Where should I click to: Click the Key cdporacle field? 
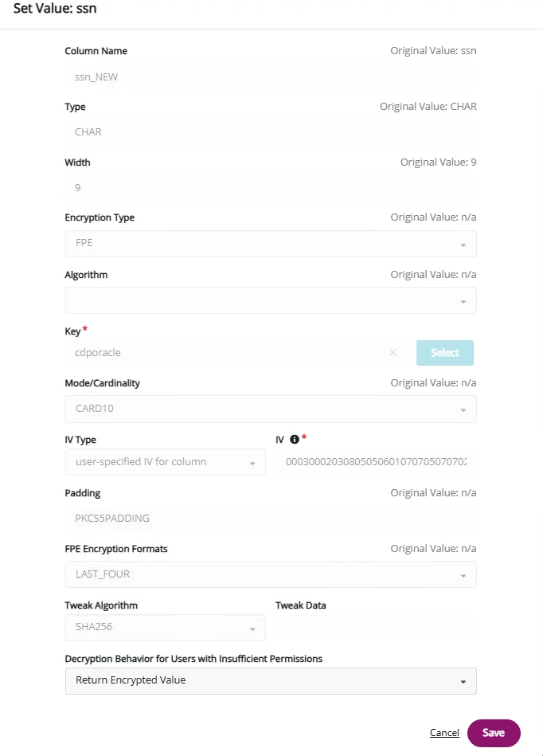pos(227,352)
